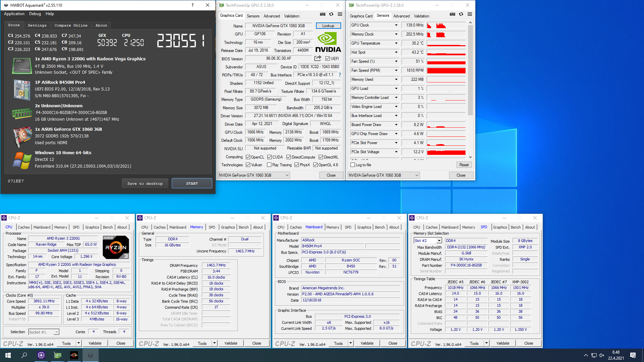Open the CPU-Z taskbar icon
The image size is (644, 362).
coord(41,355)
